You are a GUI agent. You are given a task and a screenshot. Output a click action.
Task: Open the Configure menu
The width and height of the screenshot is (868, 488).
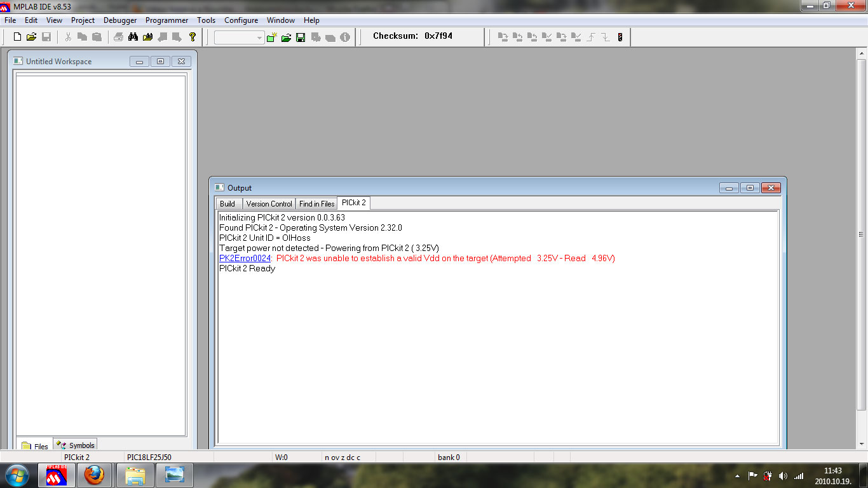[x=241, y=20]
